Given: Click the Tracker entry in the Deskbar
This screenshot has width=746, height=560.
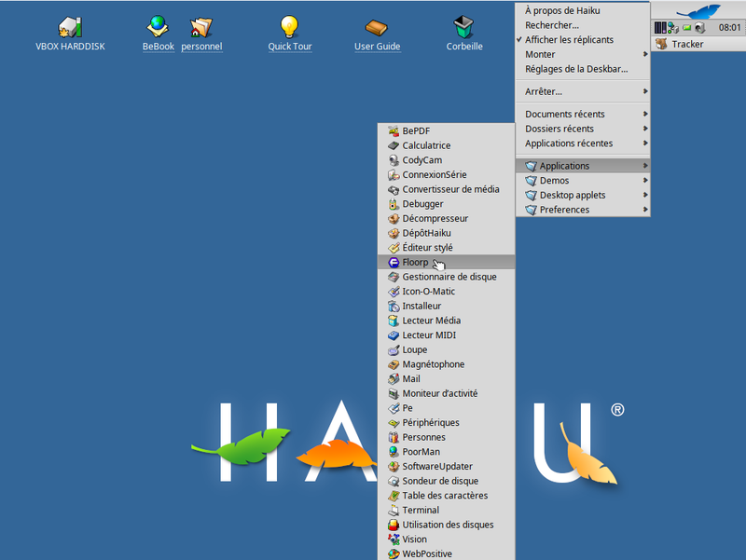Looking at the screenshot, I should click(x=687, y=44).
